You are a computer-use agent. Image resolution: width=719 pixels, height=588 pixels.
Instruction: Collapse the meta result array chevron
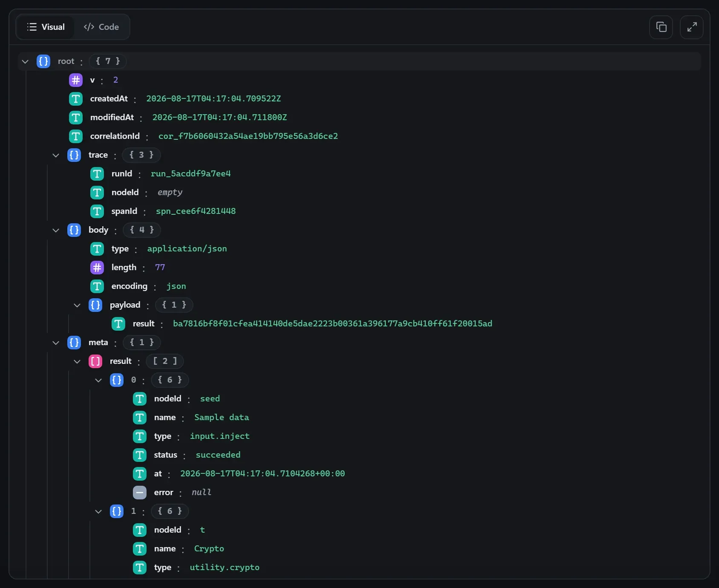point(77,361)
